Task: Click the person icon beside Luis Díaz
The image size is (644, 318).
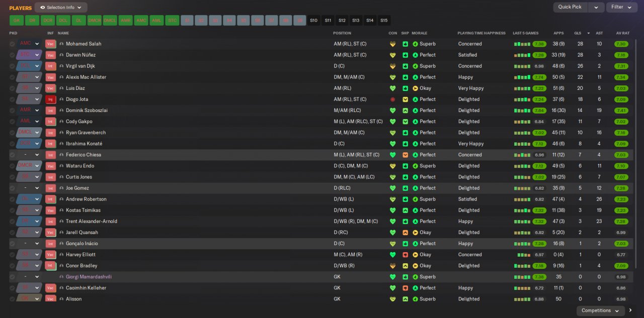Action: [x=62, y=88]
